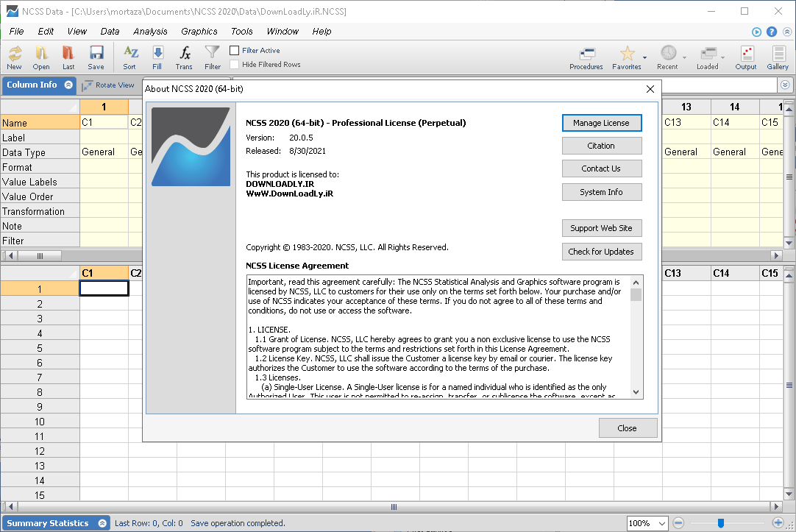This screenshot has width=796, height=532.
Task: Collapse the Summary Statistics panel
Action: [x=102, y=523]
